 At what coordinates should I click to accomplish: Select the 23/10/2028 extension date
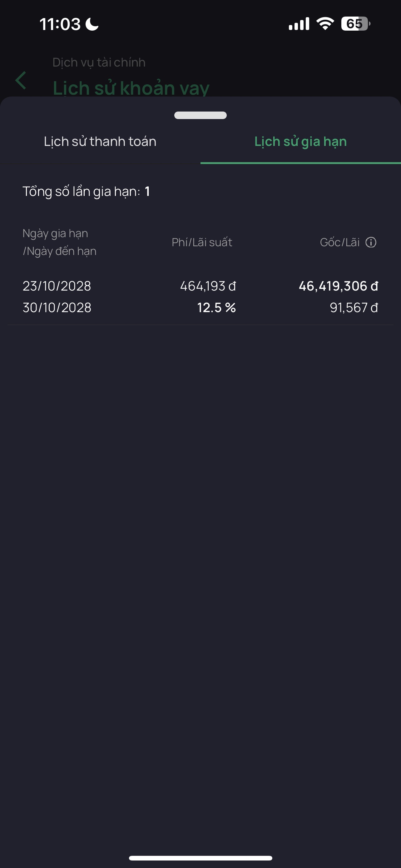[57, 286]
